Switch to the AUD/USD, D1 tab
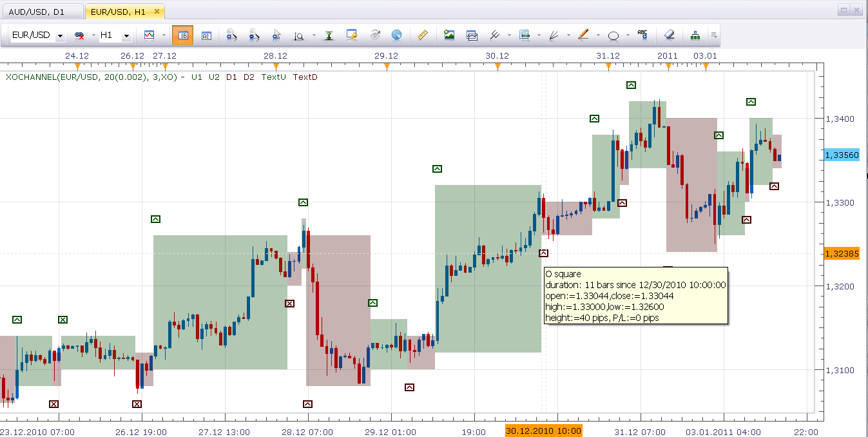This screenshot has width=868, height=437. pos(42,12)
